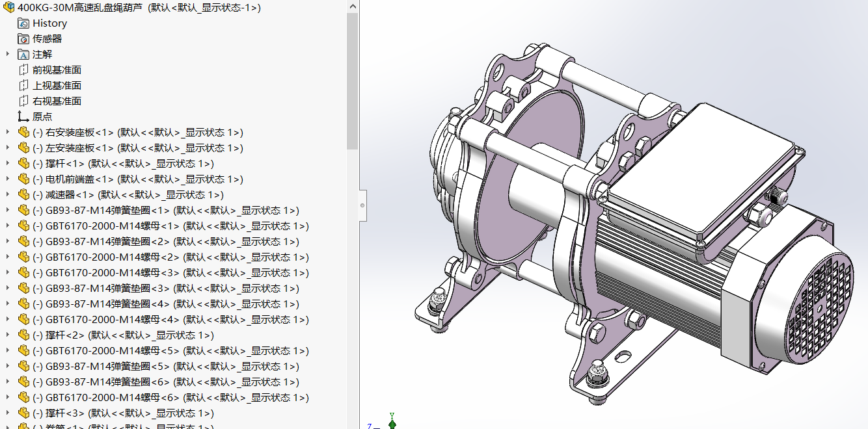Expand the GB93-87-M14弹簧垫圈<4> node
This screenshot has width=868, height=429.
pos(8,304)
